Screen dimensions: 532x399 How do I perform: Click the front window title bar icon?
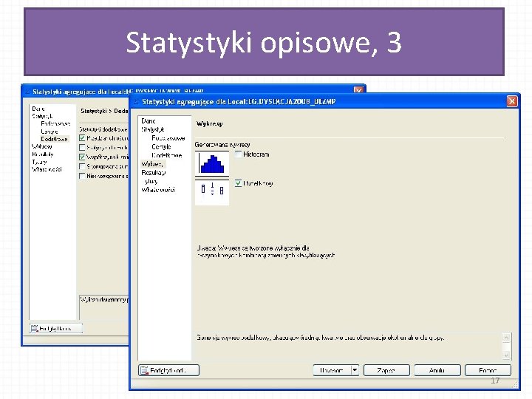(137, 101)
